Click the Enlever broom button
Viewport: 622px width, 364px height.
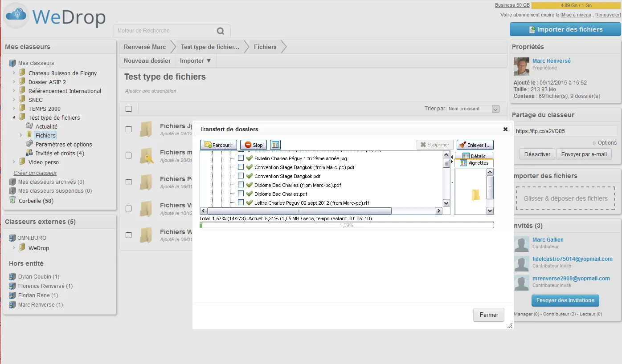tap(475, 145)
